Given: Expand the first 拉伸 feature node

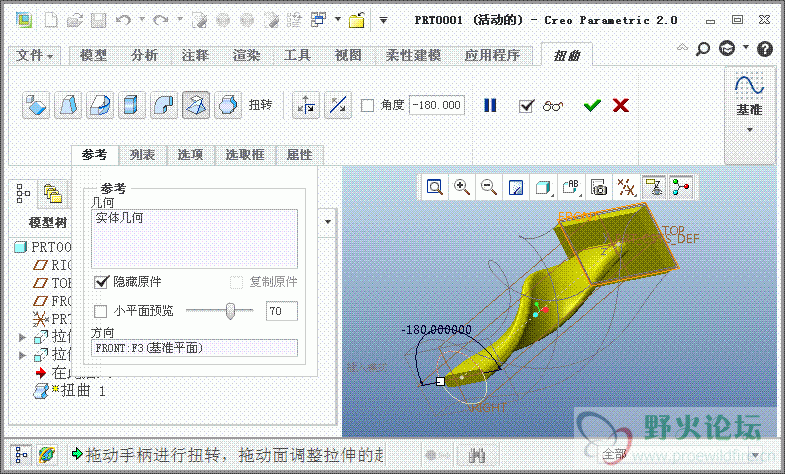Looking at the screenshot, I should point(22,337).
